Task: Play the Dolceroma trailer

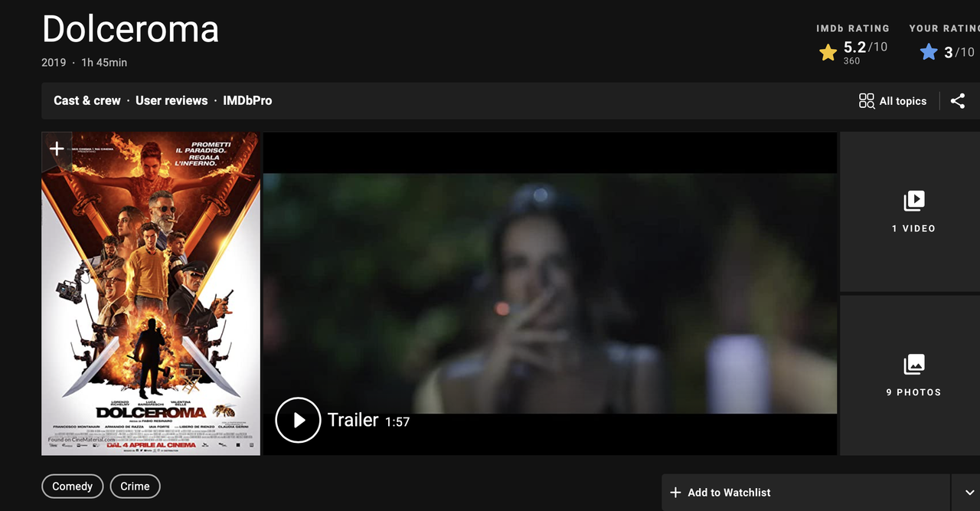Action: click(x=298, y=420)
